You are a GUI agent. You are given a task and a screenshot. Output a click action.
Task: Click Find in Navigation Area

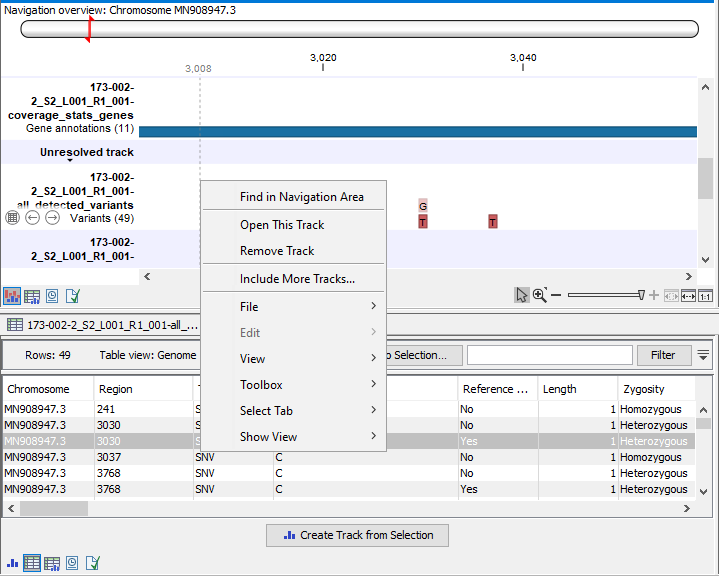(x=301, y=197)
